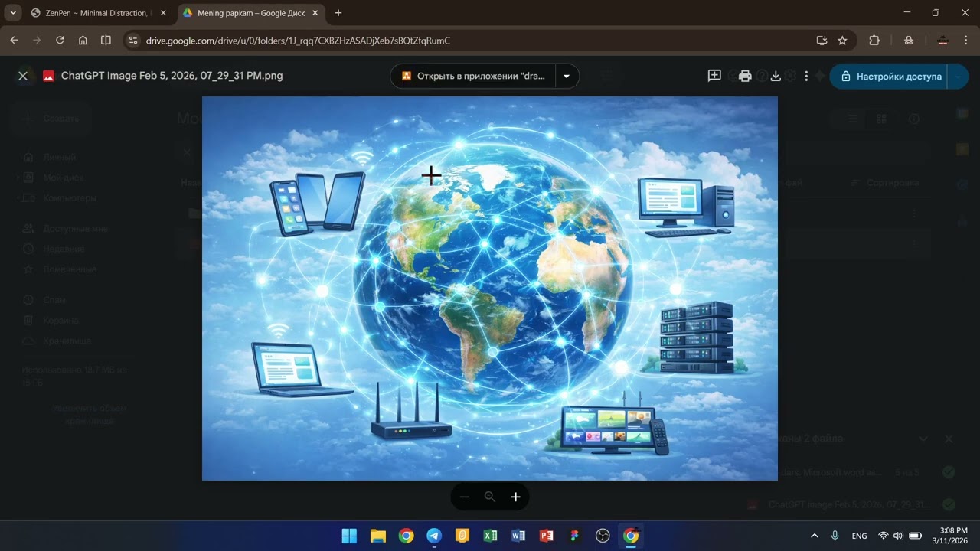Go back in browser history

click(x=14, y=40)
